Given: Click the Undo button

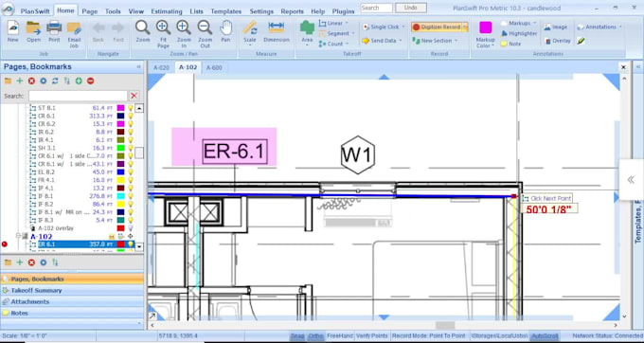Looking at the screenshot, I should click(411, 8).
